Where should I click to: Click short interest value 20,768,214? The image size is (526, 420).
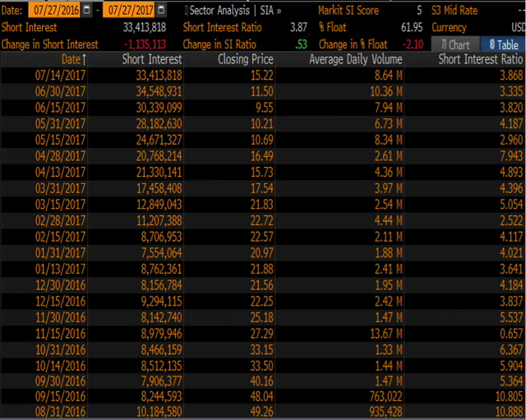(x=159, y=156)
